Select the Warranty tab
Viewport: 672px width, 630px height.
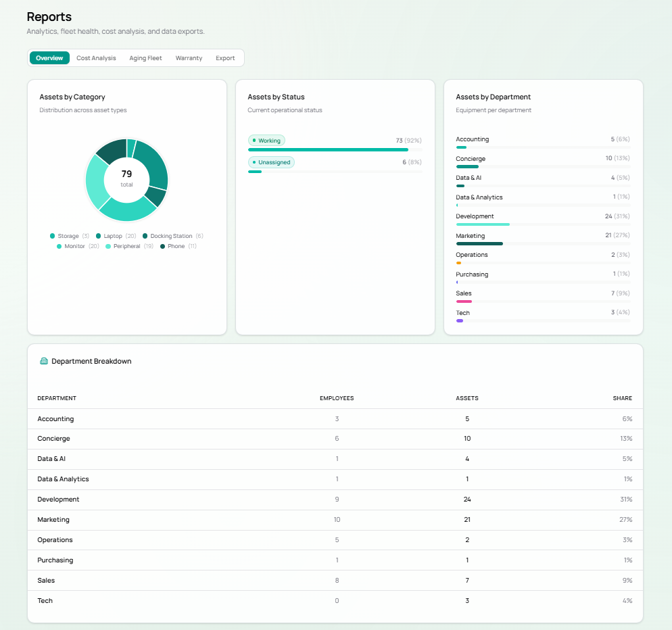[x=189, y=58]
